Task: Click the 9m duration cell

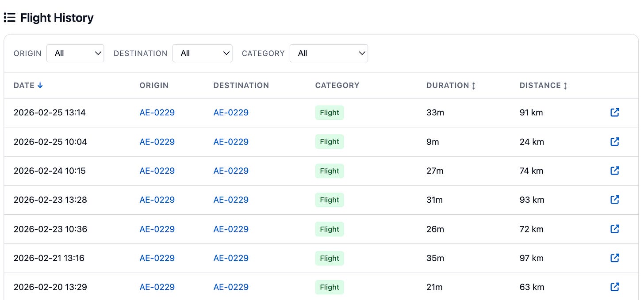Action: click(x=433, y=142)
